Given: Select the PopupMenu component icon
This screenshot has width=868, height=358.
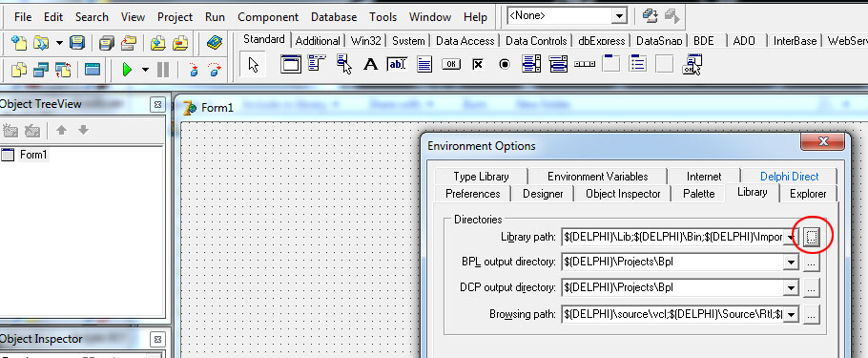Looking at the screenshot, I should click(343, 64).
